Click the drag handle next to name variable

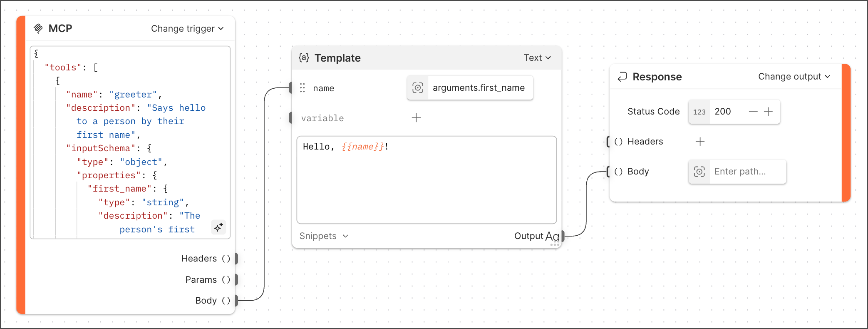(x=303, y=88)
